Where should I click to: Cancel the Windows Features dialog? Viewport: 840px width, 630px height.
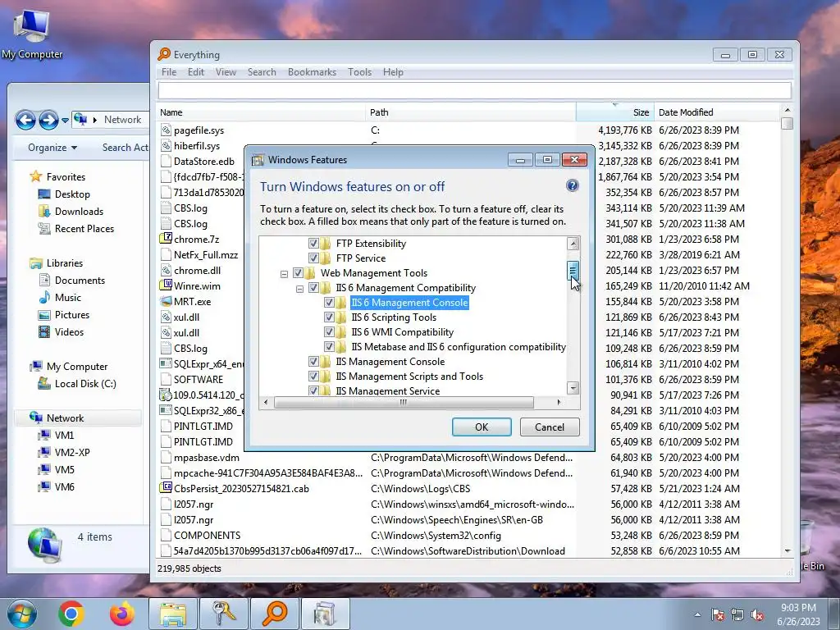point(550,427)
